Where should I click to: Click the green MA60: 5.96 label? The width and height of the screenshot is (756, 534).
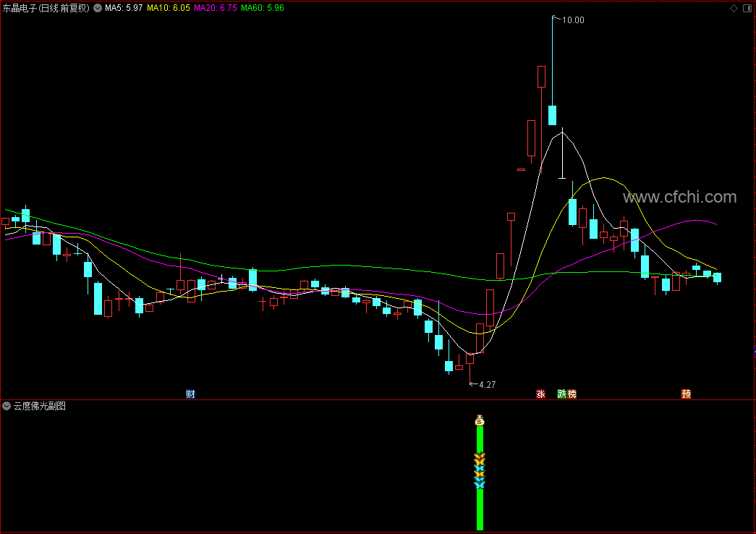[x=263, y=8]
